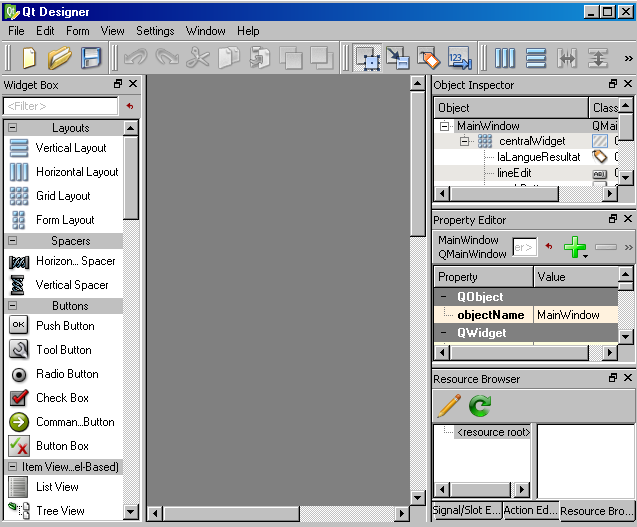Image resolution: width=637 pixels, height=527 pixels.
Task: Click the Save form floppy icon
Action: 91,58
